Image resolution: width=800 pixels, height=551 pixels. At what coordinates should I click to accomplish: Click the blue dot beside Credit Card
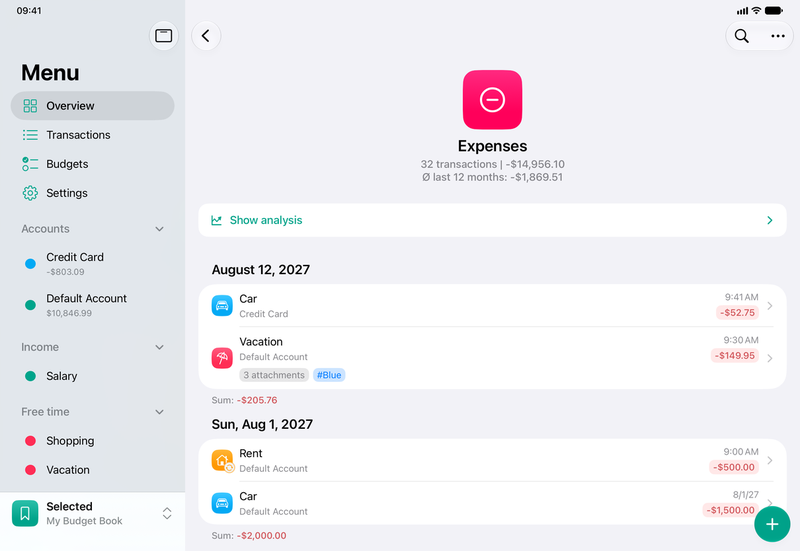click(31, 264)
